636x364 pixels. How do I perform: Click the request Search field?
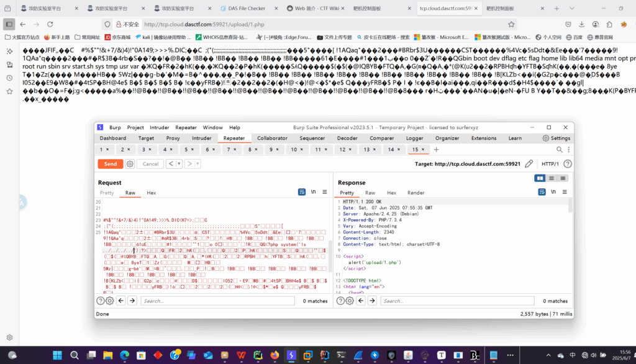coord(218,301)
